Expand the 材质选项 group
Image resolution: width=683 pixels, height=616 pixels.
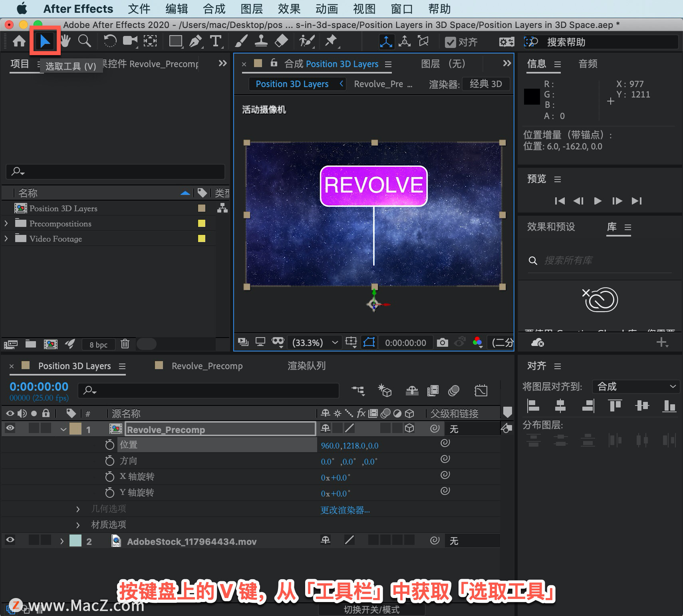click(78, 525)
